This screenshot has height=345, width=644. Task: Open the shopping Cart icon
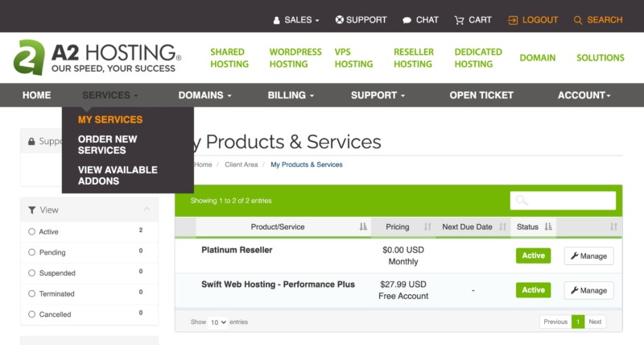click(460, 19)
